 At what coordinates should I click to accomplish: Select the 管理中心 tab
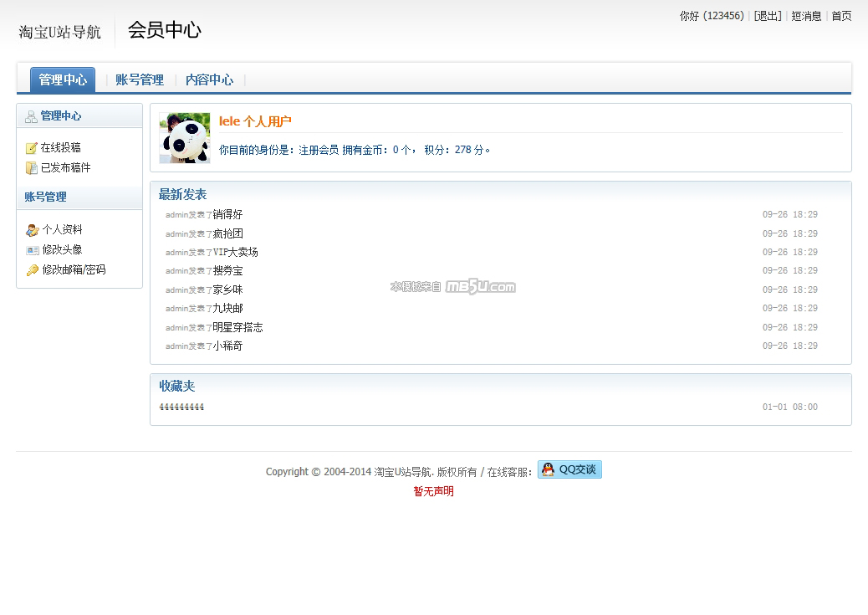coord(63,80)
